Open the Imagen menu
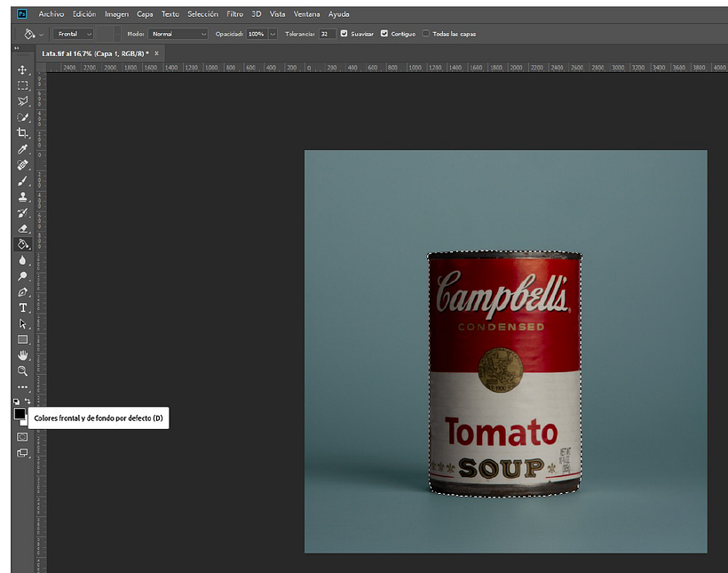 (x=116, y=14)
